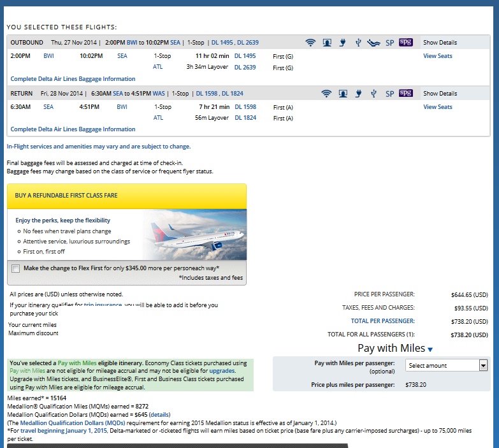Click the outbound flat-bed seat icon
Image resolution: width=499 pixels, height=448 pixels.
373,43
